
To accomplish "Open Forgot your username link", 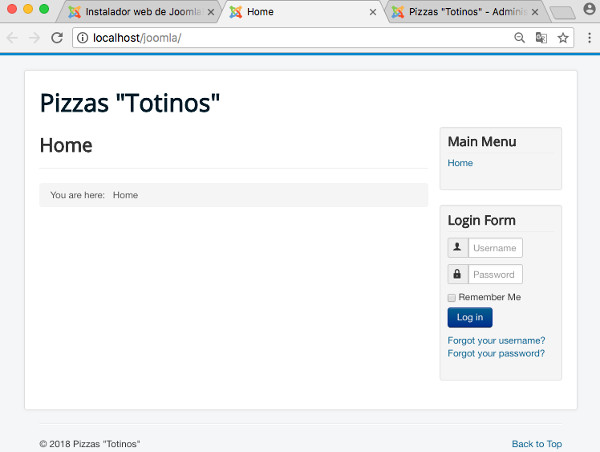I will click(x=496, y=340).
